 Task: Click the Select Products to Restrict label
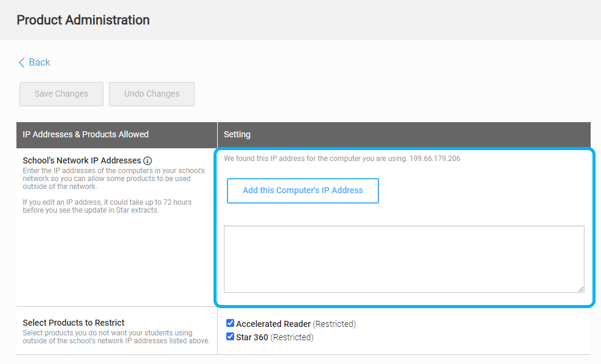click(x=74, y=323)
